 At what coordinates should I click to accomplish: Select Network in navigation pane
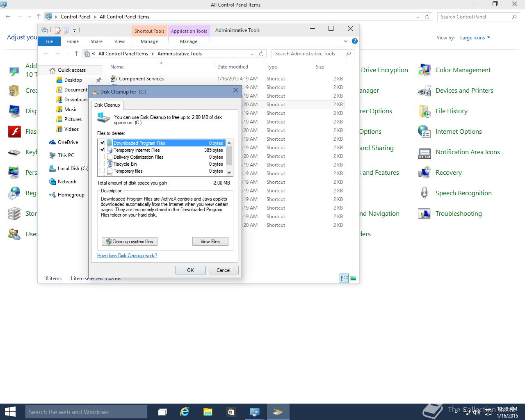pyautogui.click(x=67, y=182)
